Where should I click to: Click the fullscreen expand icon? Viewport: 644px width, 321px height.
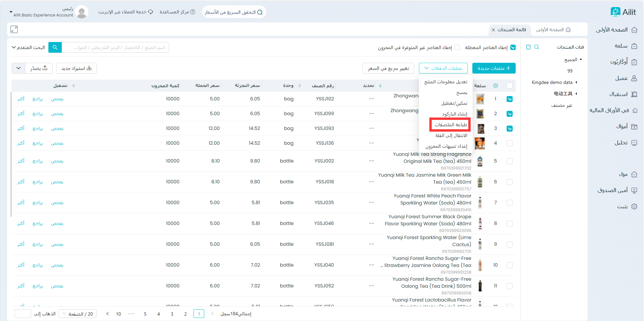[14, 30]
